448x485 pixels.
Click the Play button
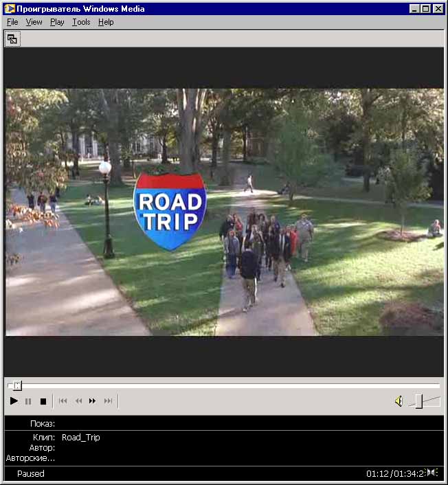pyautogui.click(x=14, y=401)
